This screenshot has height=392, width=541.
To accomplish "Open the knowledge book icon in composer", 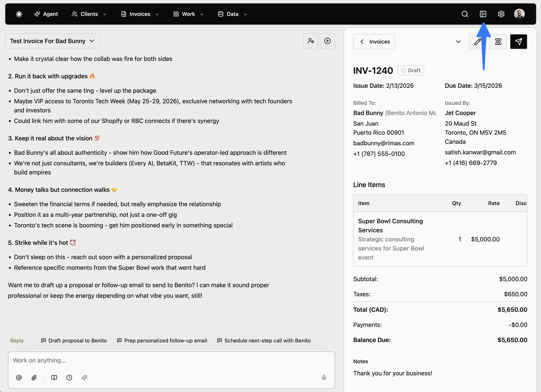I will point(54,377).
